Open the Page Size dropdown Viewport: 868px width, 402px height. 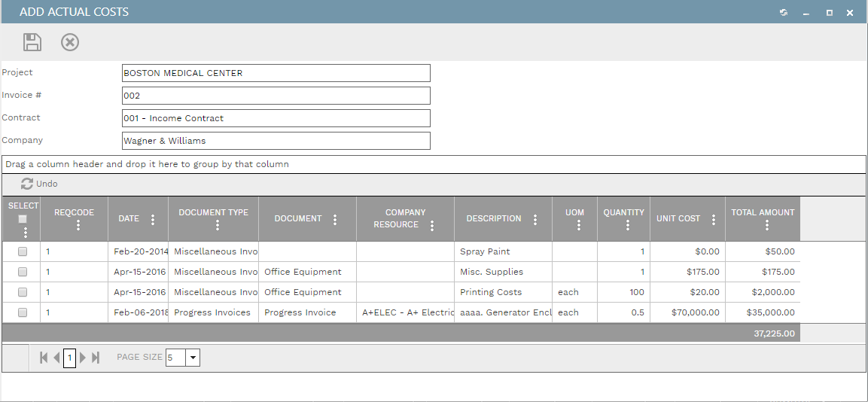coord(193,358)
